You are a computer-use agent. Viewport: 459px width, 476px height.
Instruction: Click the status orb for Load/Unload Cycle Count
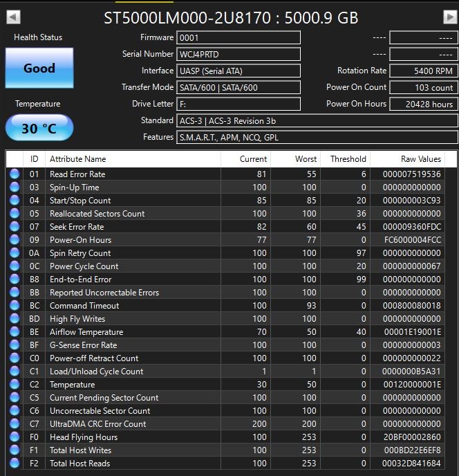coord(15,372)
